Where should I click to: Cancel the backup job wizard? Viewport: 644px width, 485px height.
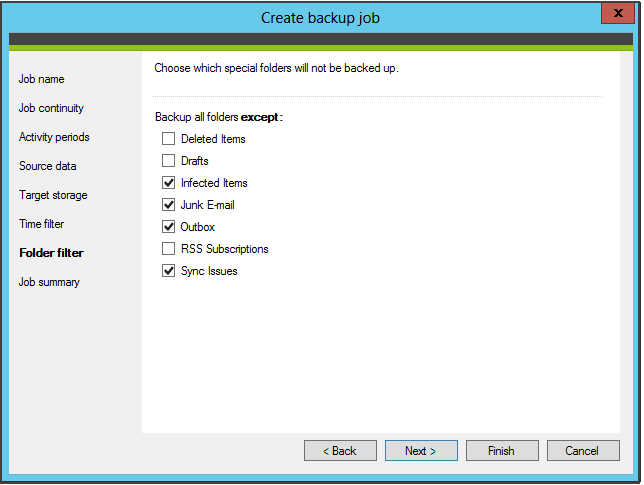point(583,451)
